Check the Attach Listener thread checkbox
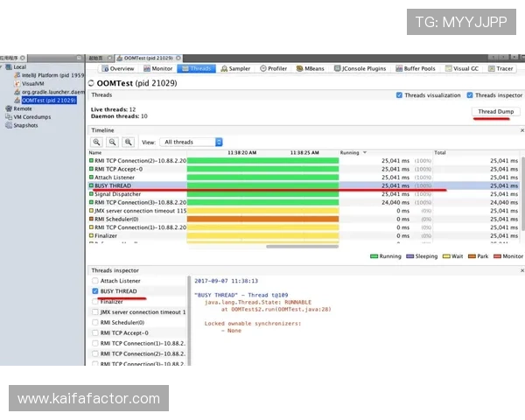525x420 pixels. coord(95,281)
